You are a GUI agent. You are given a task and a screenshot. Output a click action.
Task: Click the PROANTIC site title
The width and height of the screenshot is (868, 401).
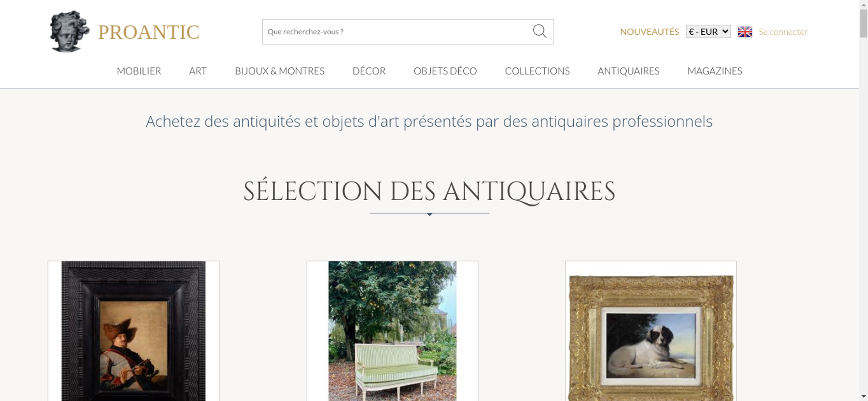click(148, 32)
